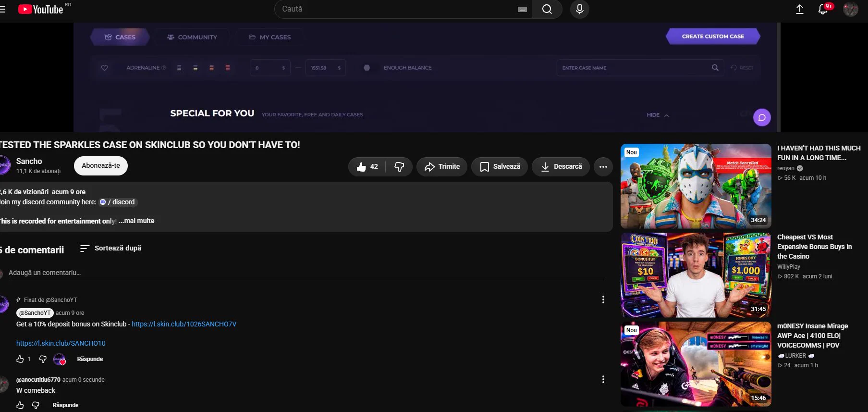Click the hamburger guide menu icon
The width and height of the screenshot is (868, 412).
coord(2,9)
